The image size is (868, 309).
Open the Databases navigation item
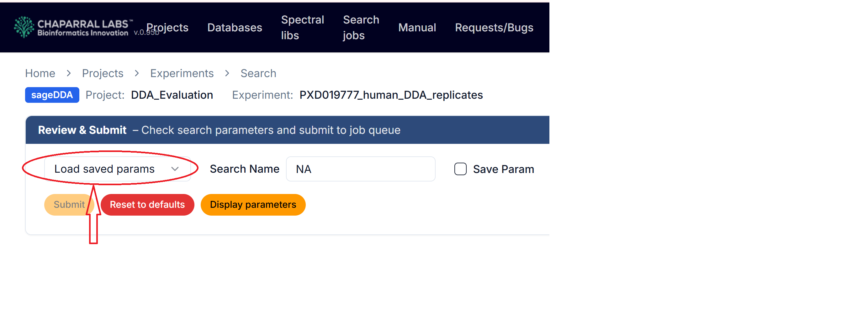point(235,28)
